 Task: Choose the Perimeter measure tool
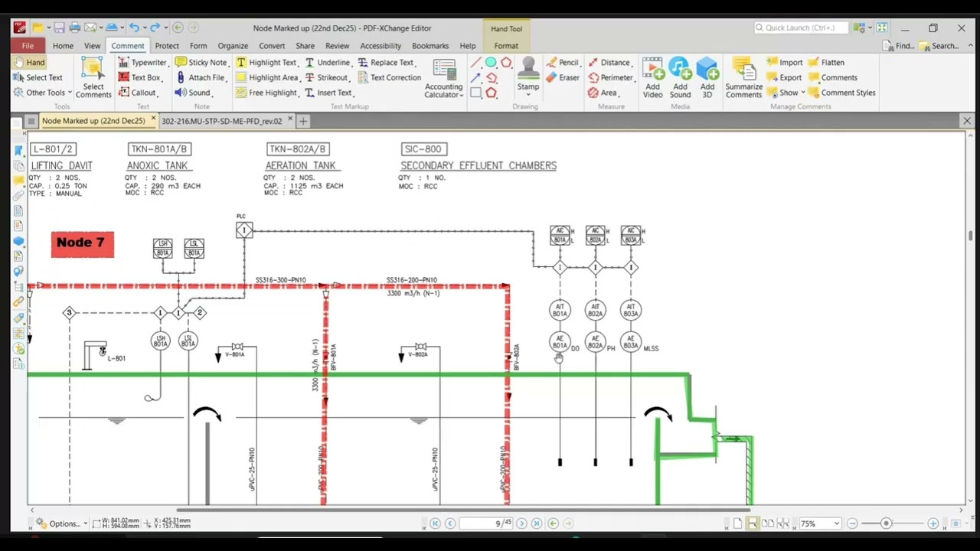click(x=611, y=77)
